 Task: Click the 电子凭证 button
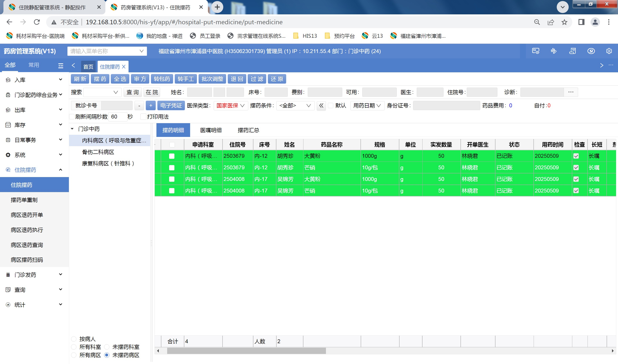[171, 106]
